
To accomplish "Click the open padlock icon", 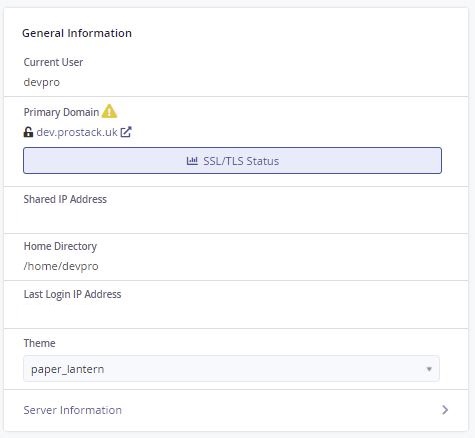I will point(28,132).
